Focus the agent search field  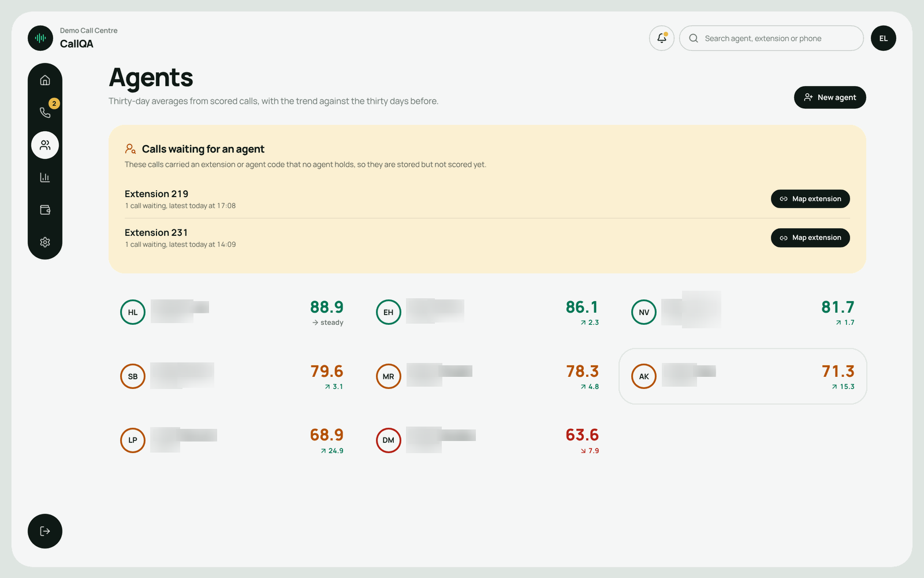[772, 38]
